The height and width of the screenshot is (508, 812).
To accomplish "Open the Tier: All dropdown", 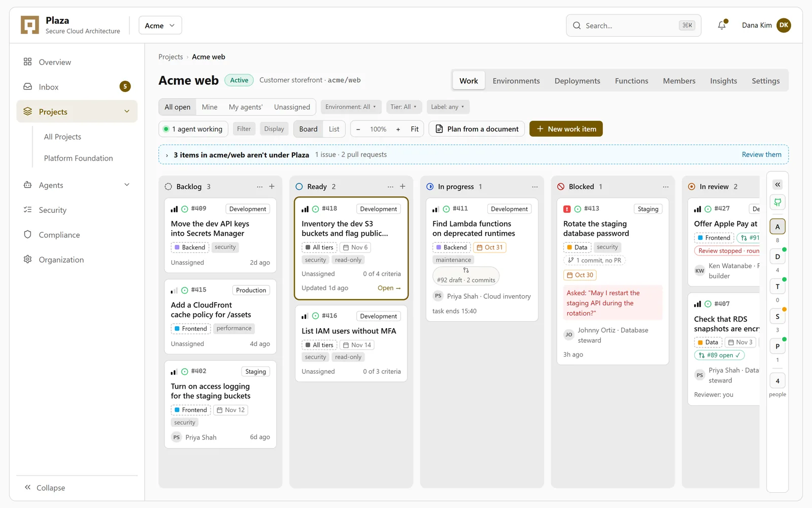I will tap(403, 107).
